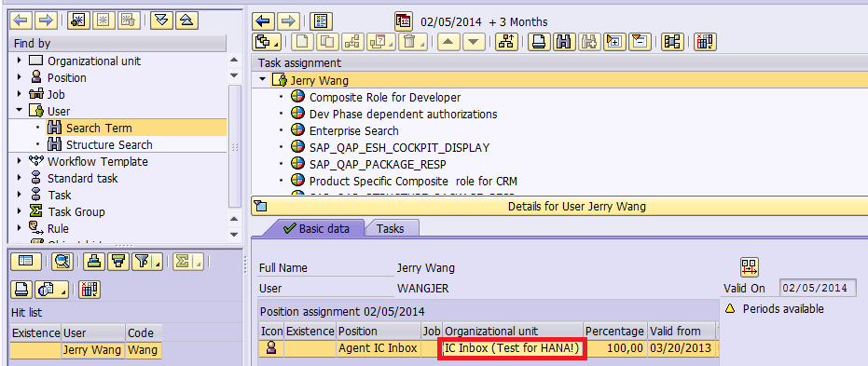Screen dimensions: 868x366
Task: Click the forward arrow above Task assignment
Action: [x=288, y=21]
